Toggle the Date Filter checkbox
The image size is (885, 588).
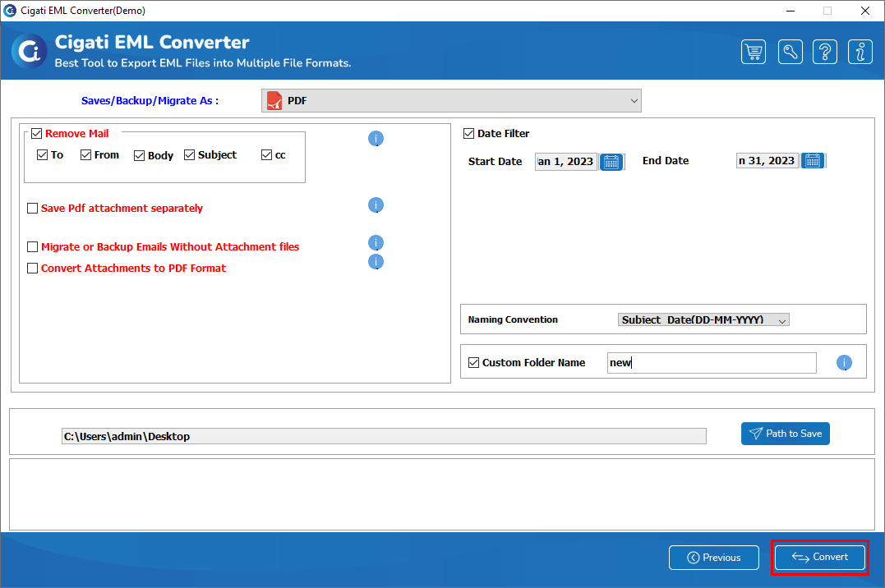tap(469, 134)
